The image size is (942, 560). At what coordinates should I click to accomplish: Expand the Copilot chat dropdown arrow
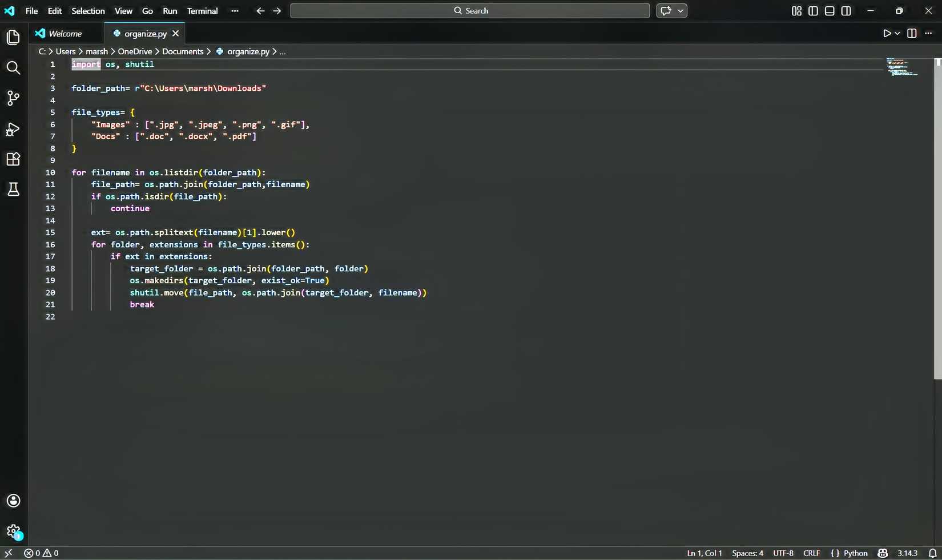pos(681,11)
